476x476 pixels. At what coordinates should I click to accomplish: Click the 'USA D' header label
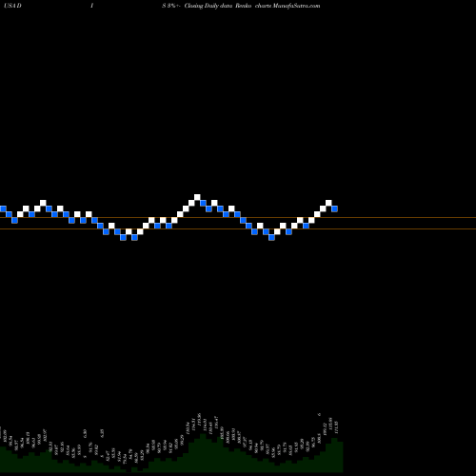click(x=12, y=6)
